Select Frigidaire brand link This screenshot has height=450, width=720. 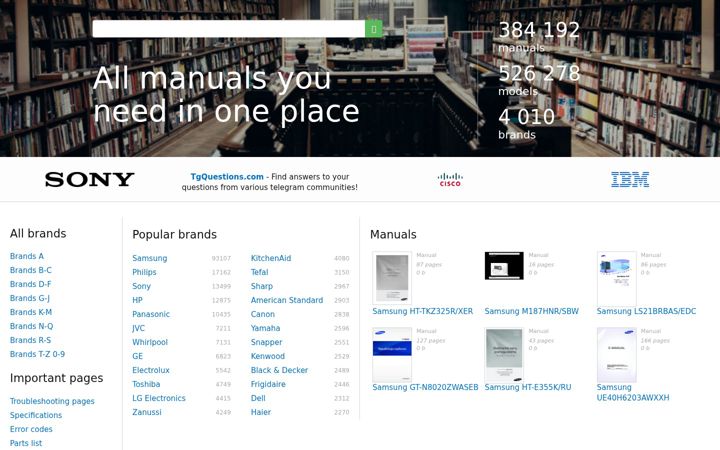268,384
